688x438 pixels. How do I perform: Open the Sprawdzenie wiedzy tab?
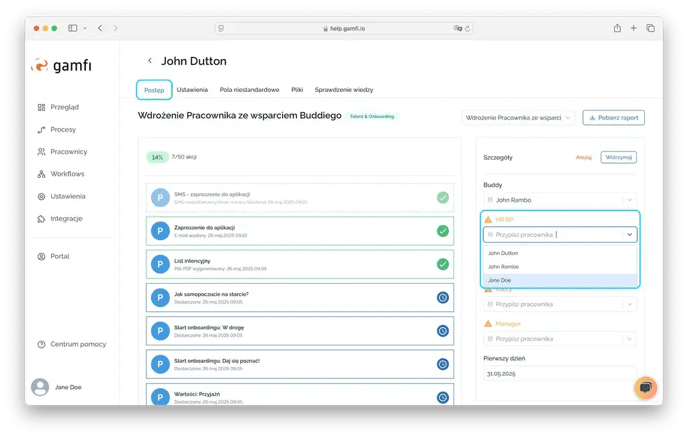[x=345, y=90]
